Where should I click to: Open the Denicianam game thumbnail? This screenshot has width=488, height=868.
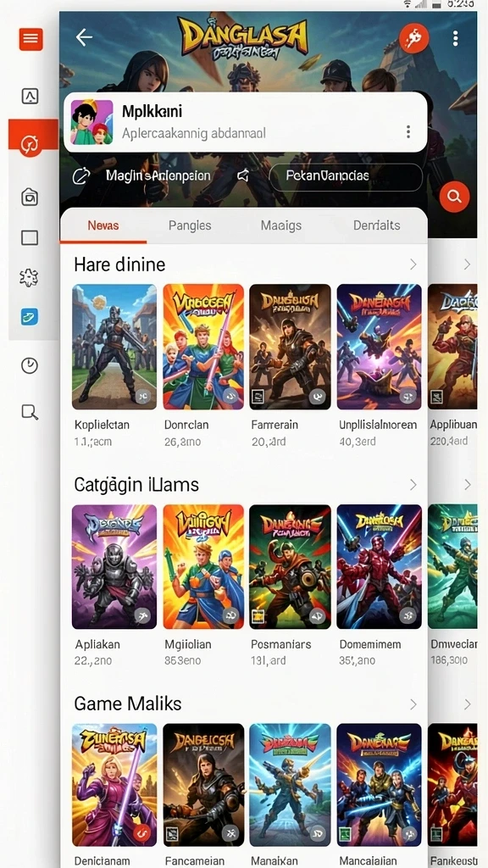tap(114, 786)
